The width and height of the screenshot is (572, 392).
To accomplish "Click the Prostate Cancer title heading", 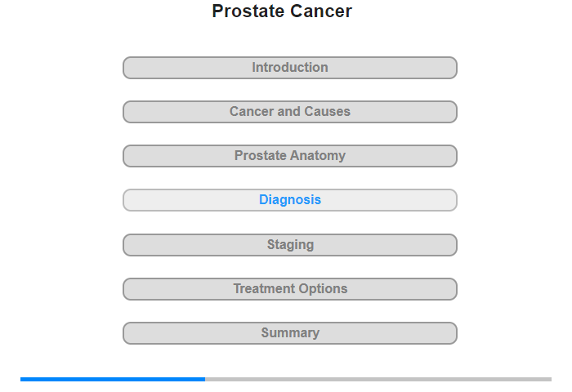I will click(282, 11).
